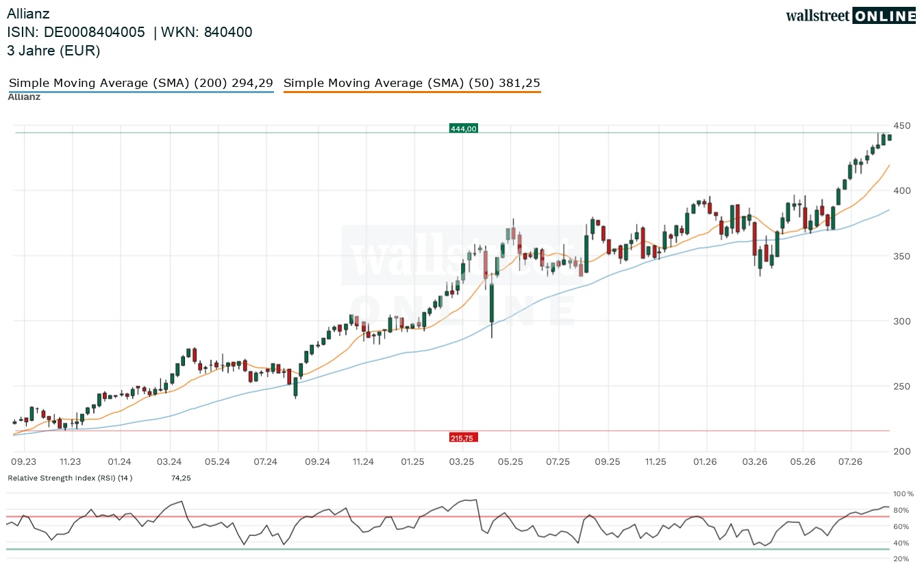Click the 300 price axis label
The height and width of the screenshot is (577, 924).
click(x=902, y=321)
